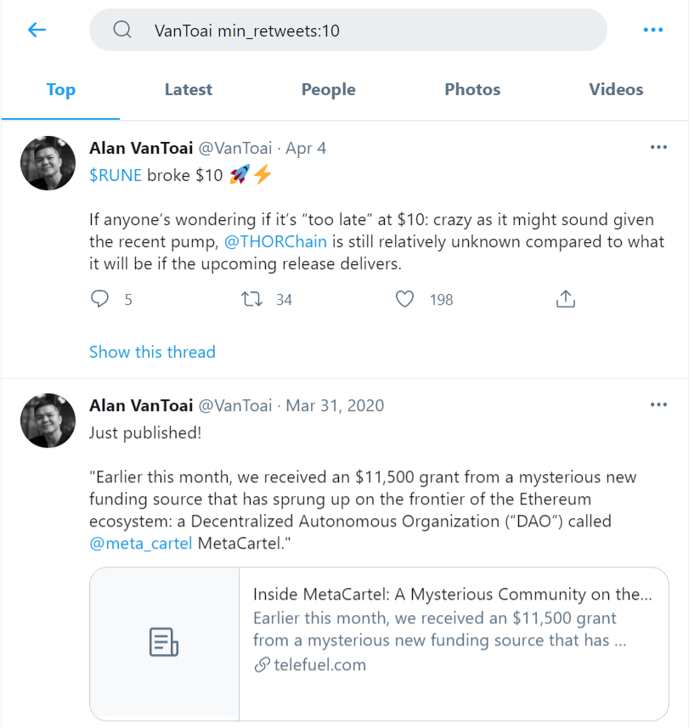Viewport: 700px width, 728px height.
Task: Open the Photos tab
Action: [472, 89]
